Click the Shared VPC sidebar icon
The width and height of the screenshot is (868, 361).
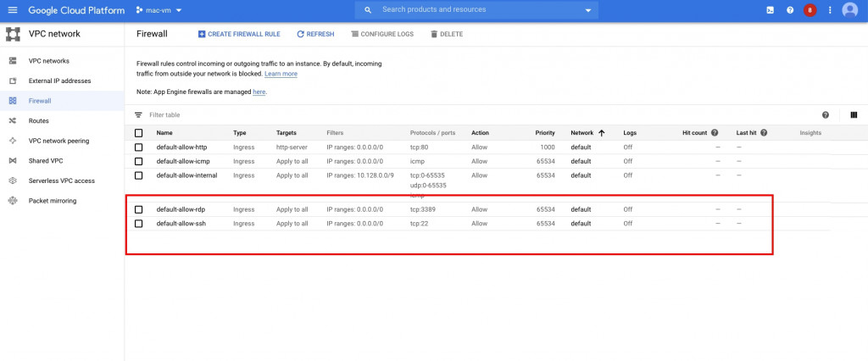pyautogui.click(x=13, y=160)
